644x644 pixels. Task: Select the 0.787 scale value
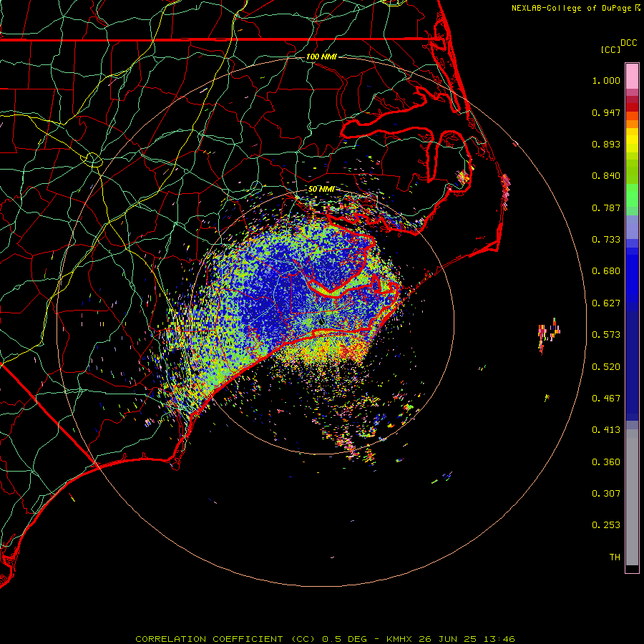tap(606, 208)
